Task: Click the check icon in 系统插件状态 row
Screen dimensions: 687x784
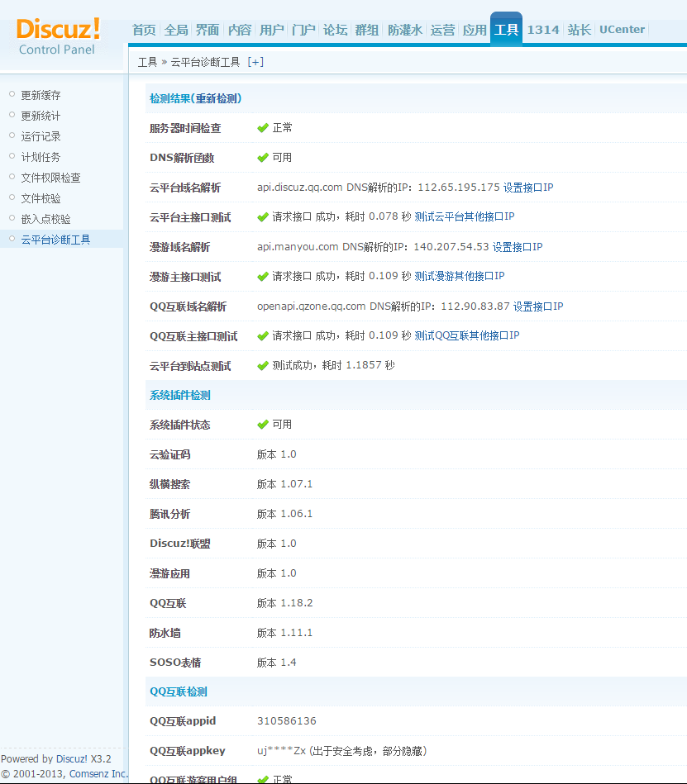Action: pos(263,425)
